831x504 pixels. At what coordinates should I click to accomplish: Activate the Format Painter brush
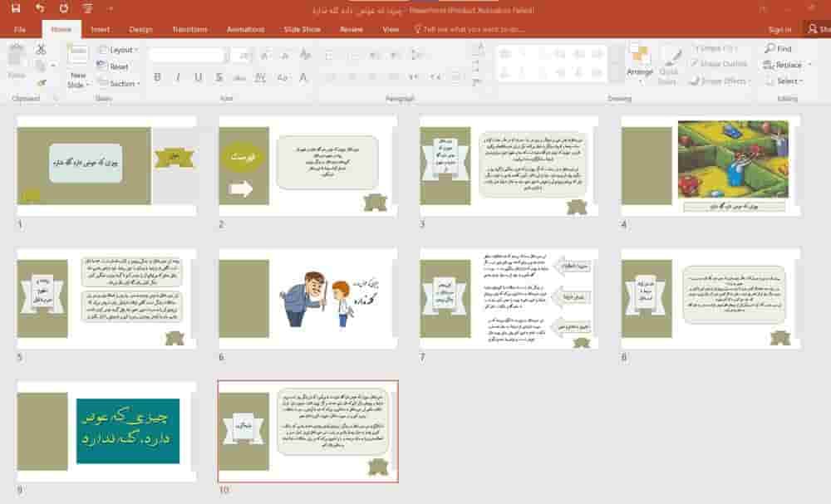click(42, 82)
